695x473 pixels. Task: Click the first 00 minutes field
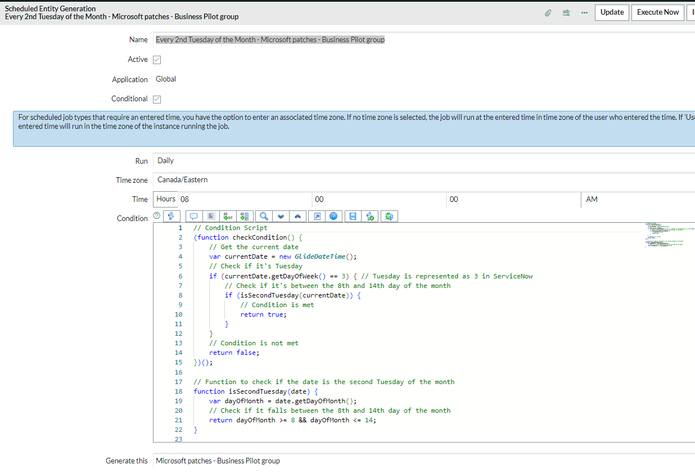point(379,199)
